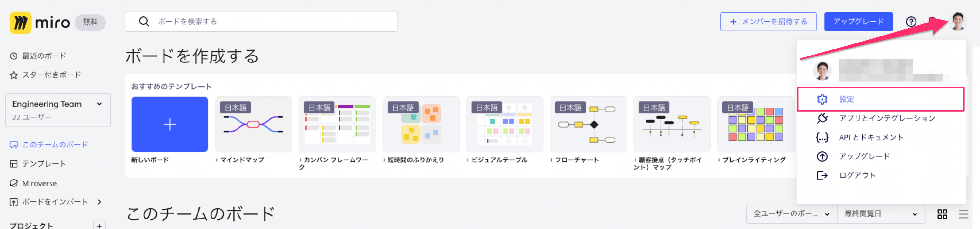
Task: Open Miroverse in sidebar
Action: pos(33,183)
